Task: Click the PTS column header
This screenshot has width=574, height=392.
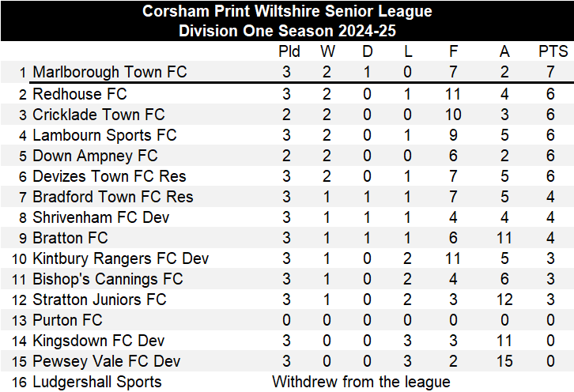Action: coord(553,51)
